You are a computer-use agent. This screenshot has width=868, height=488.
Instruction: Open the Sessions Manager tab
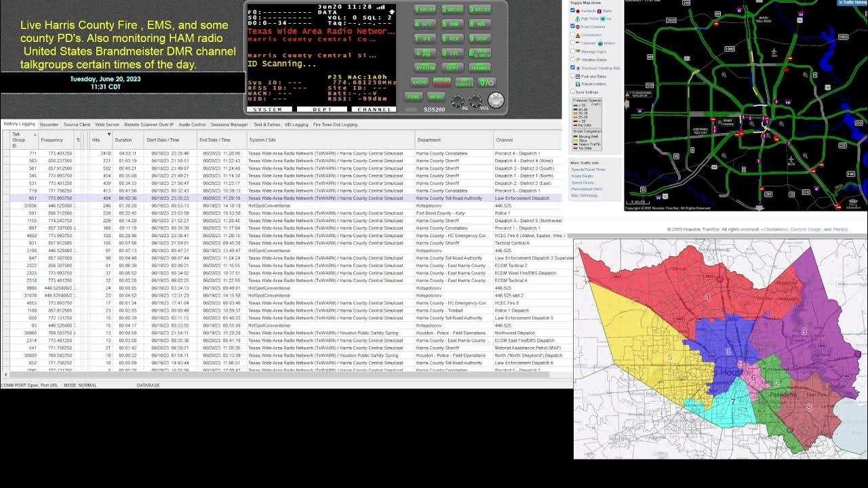tap(229, 125)
